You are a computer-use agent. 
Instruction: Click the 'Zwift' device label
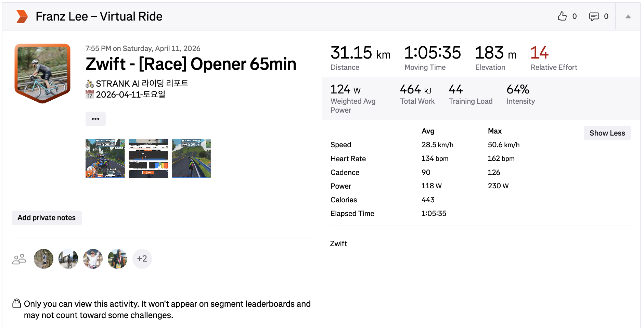tap(338, 244)
